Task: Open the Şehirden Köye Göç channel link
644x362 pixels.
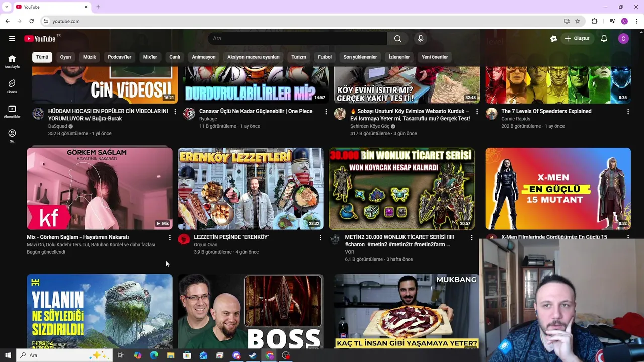Action: tap(370, 126)
